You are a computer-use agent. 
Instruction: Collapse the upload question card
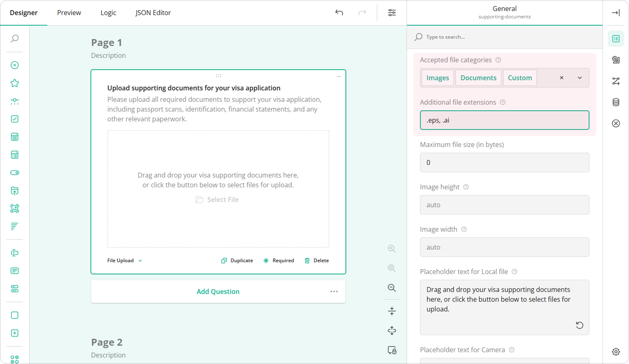(339, 76)
